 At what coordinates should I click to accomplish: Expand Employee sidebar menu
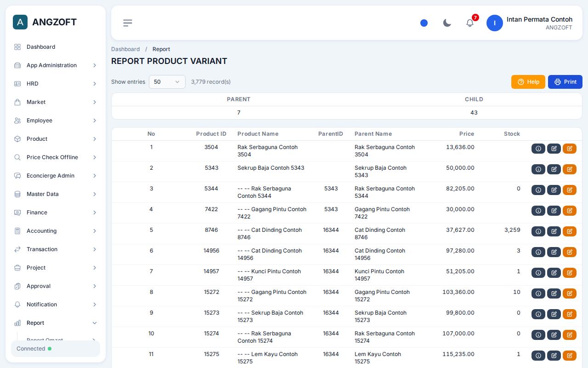(56, 121)
